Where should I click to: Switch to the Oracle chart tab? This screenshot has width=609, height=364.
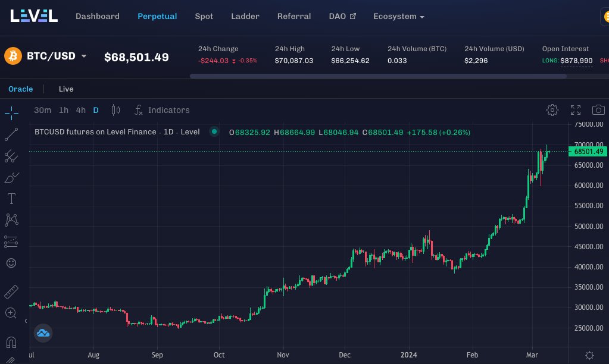21,89
